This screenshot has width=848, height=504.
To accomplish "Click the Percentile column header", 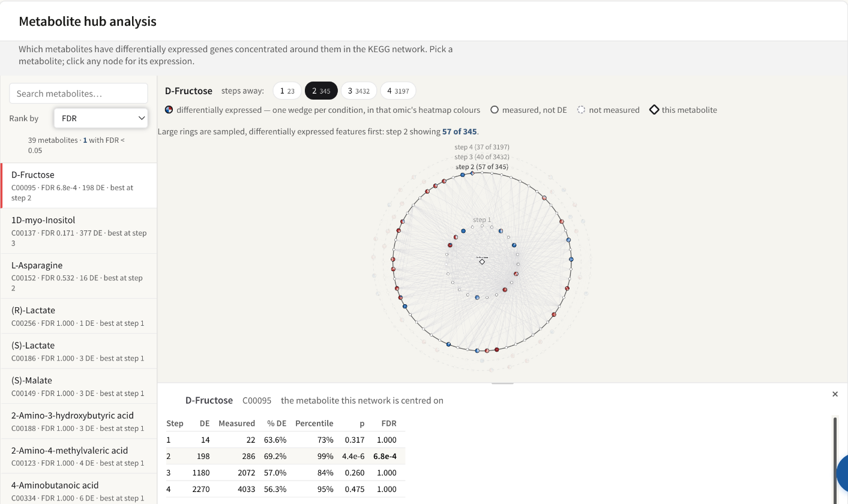I will coord(314,423).
